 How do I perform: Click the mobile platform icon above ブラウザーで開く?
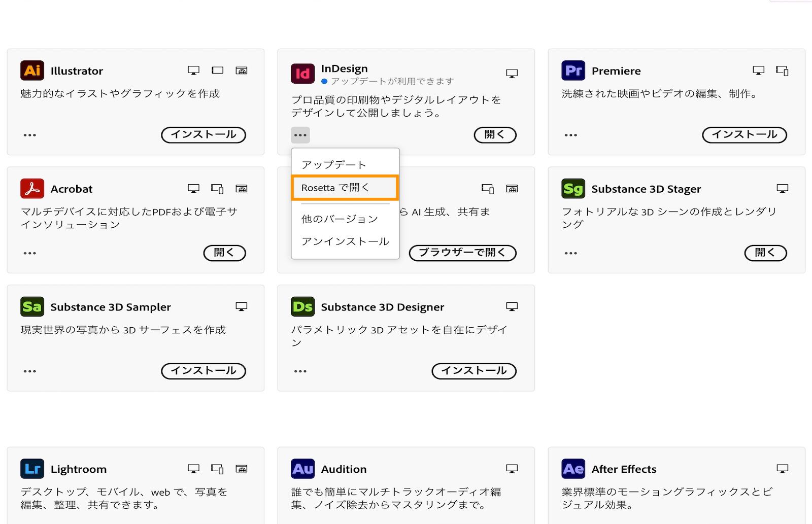coord(488,189)
